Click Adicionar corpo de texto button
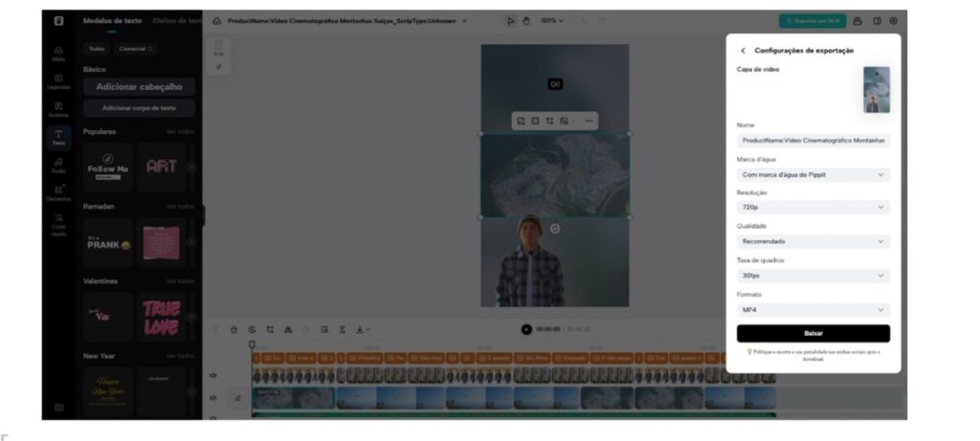The height and width of the screenshot is (441, 980). click(x=139, y=108)
